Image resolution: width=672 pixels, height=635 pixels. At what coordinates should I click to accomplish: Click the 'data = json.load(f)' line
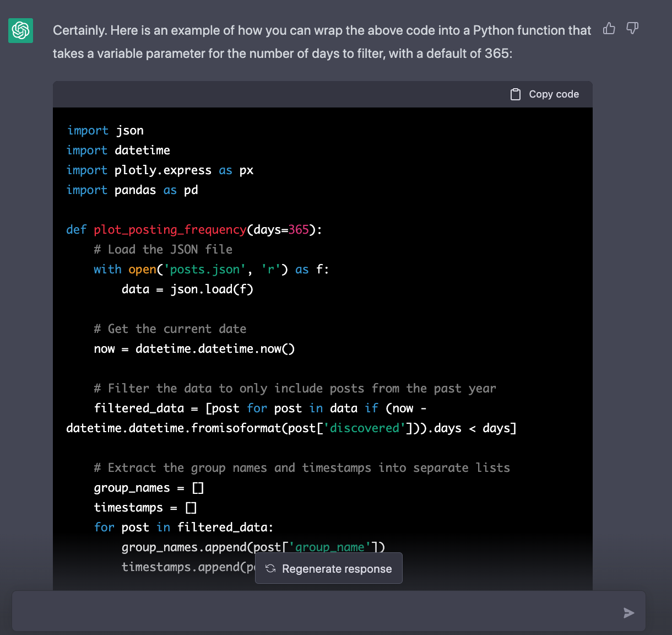click(x=187, y=289)
